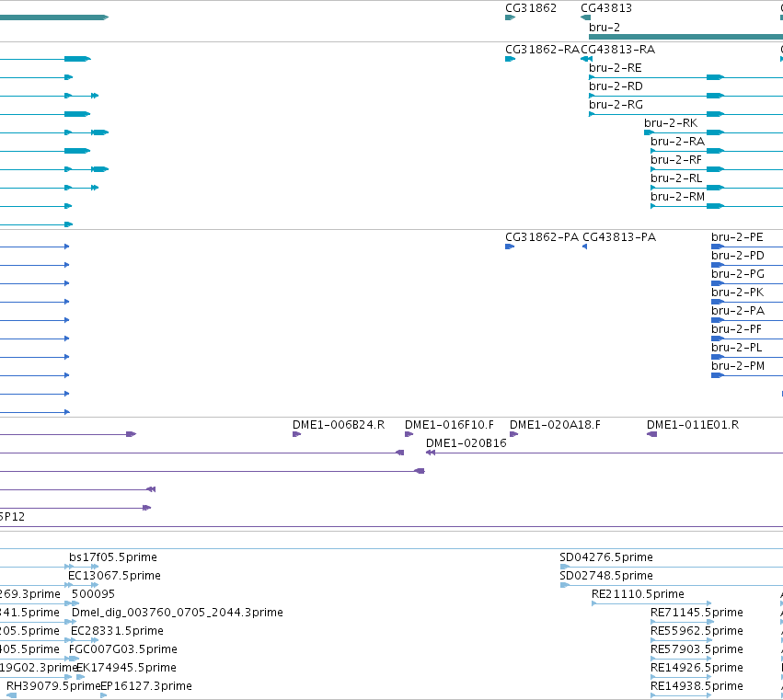
Task: Select the RH39079.5prime EST label
Action: (53, 686)
